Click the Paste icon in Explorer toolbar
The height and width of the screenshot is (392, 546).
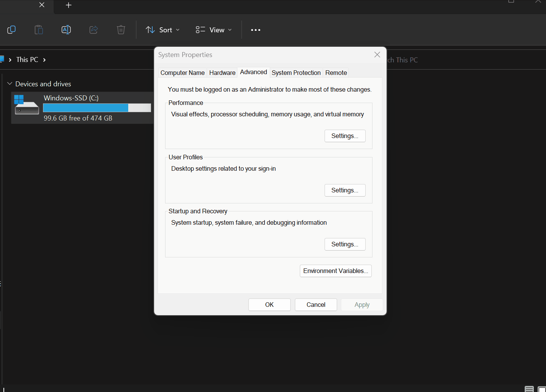click(39, 30)
